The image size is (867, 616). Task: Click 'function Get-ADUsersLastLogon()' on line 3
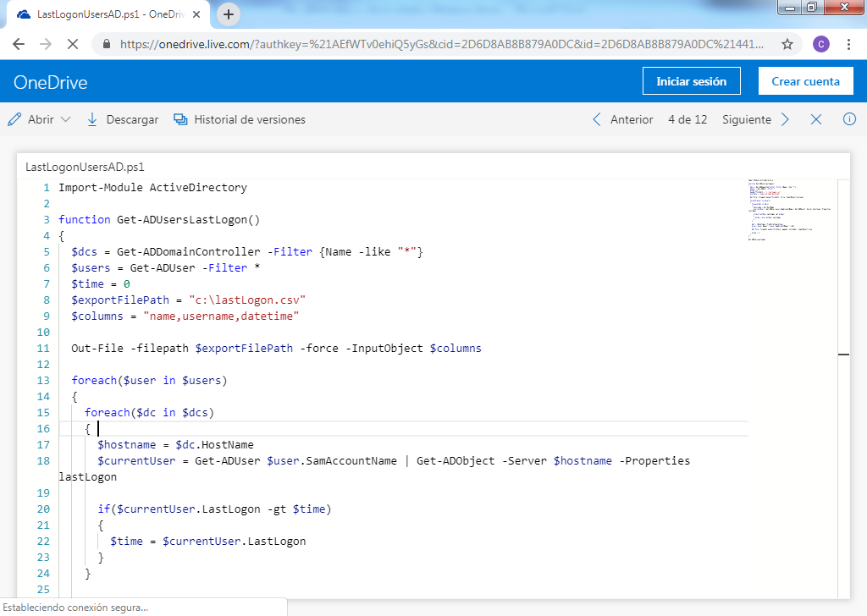[x=159, y=219]
